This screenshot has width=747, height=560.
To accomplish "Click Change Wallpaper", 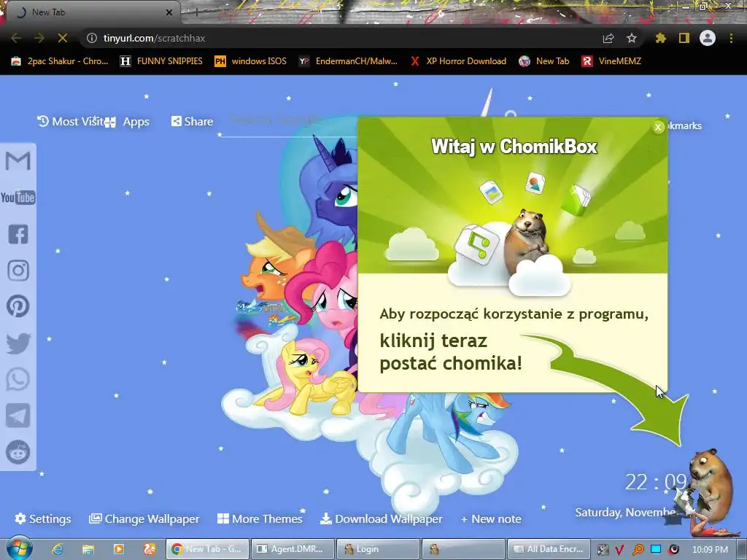I will pyautogui.click(x=144, y=518).
